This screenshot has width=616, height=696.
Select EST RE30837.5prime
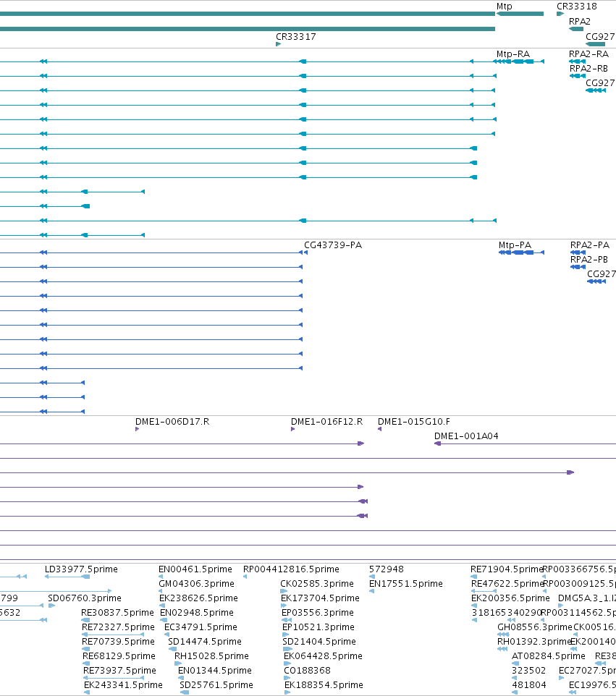pyautogui.click(x=118, y=613)
